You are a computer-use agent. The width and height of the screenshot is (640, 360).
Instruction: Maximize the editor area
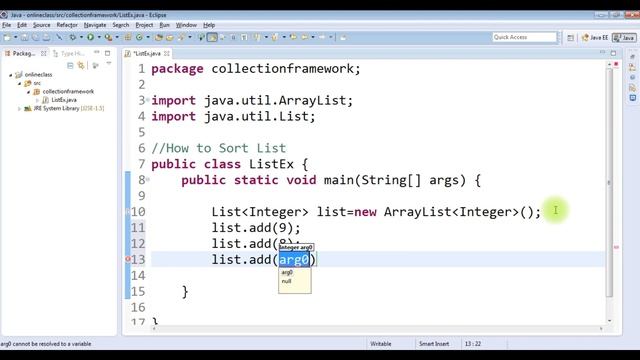click(x=613, y=53)
